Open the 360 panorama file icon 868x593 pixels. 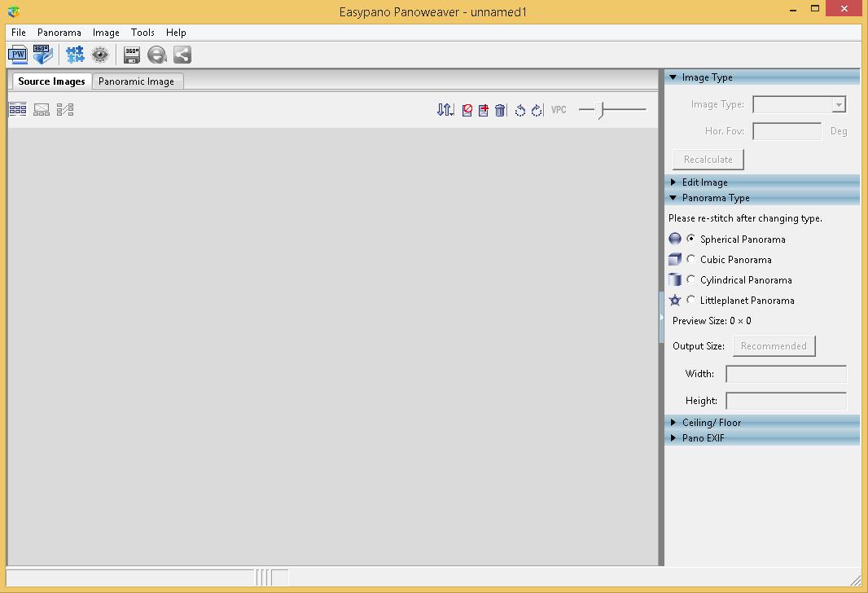(42, 54)
